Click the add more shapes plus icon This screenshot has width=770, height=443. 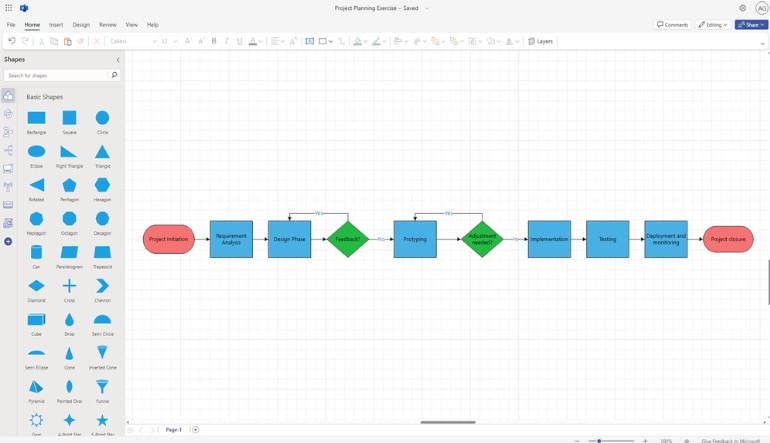coord(8,242)
